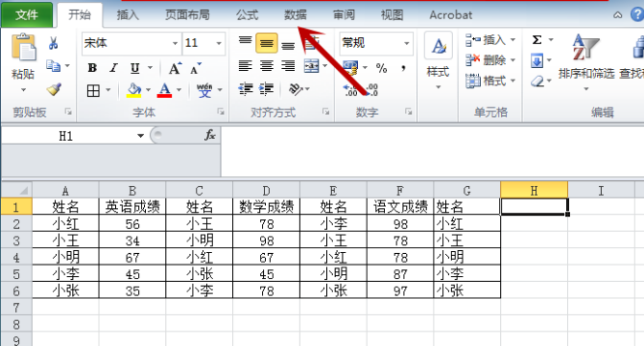This screenshot has width=644, height=346.
Task: Click the Delete (删除) cells button
Action: click(x=485, y=60)
